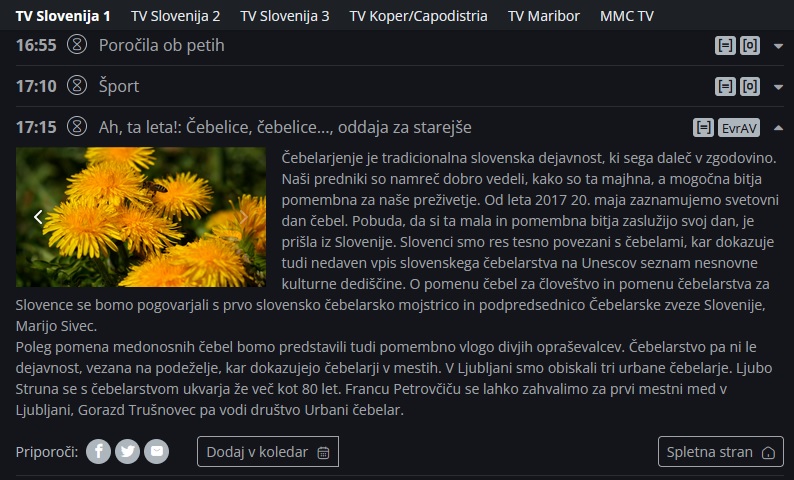Screen dimensions: 794x480
Task: Collapse the Ah, ta leta! programme details
Action: (x=778, y=128)
